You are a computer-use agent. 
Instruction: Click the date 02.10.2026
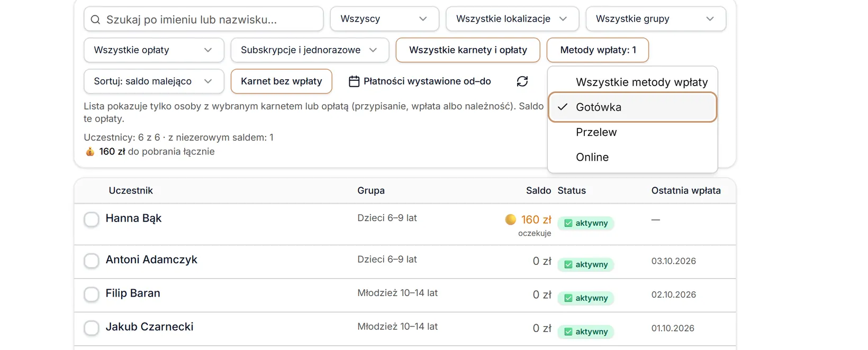[673, 294]
